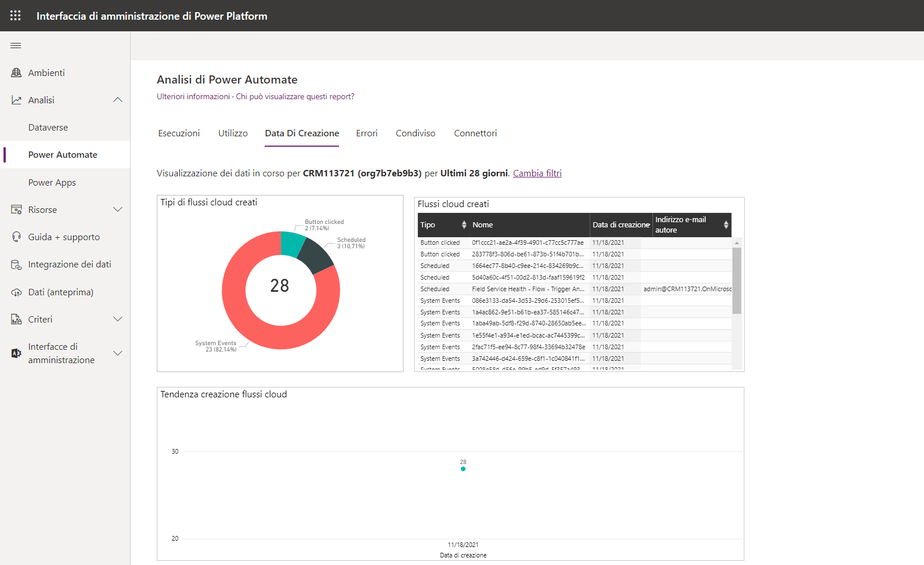Click the Ambienti globe icon
This screenshot has height=565, width=924.
(x=16, y=73)
